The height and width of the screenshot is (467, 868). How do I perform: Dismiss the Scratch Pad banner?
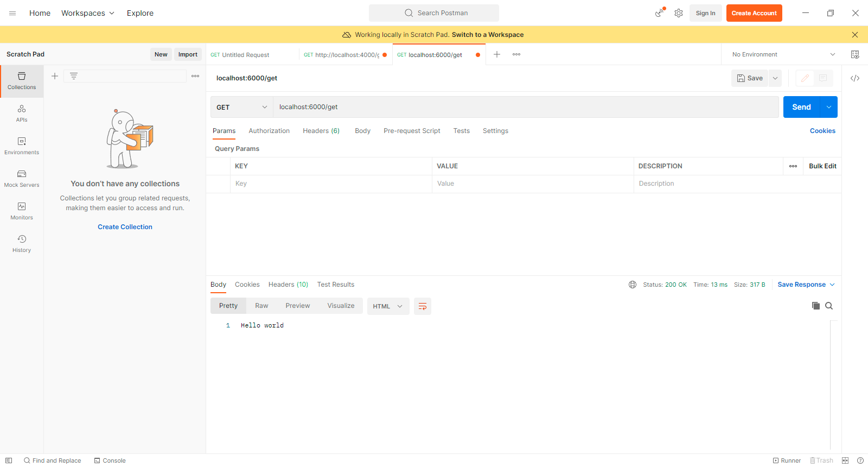pos(855,35)
